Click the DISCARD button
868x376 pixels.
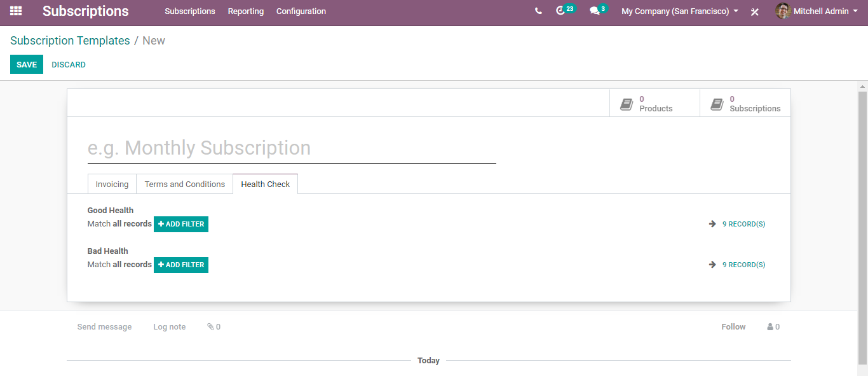coord(69,65)
